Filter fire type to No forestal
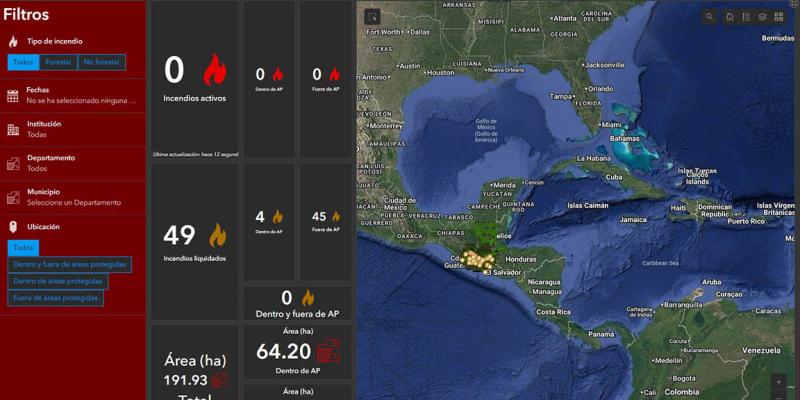Image resolution: width=800 pixels, height=400 pixels. 102,62
